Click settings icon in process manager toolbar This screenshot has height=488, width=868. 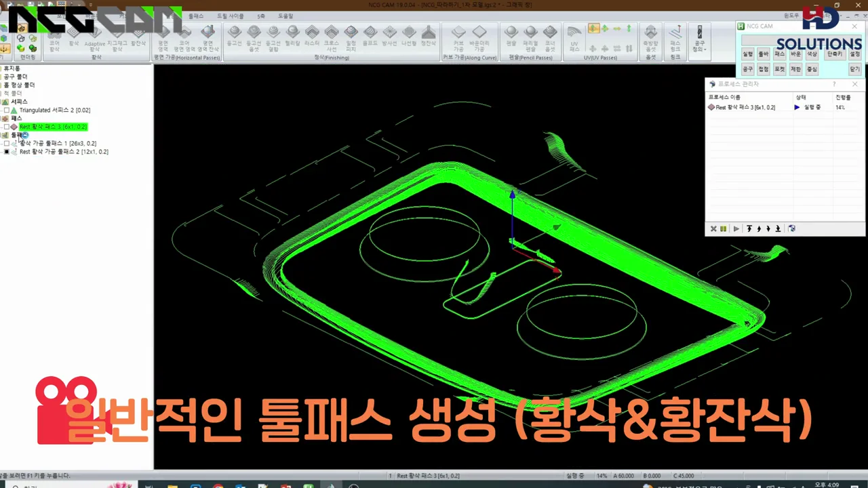pos(792,228)
